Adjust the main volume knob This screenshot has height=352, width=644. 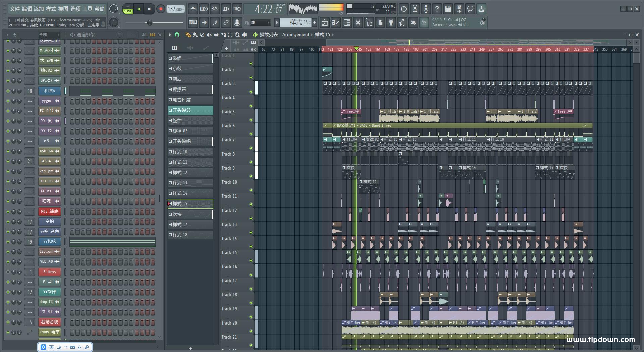[x=114, y=9]
